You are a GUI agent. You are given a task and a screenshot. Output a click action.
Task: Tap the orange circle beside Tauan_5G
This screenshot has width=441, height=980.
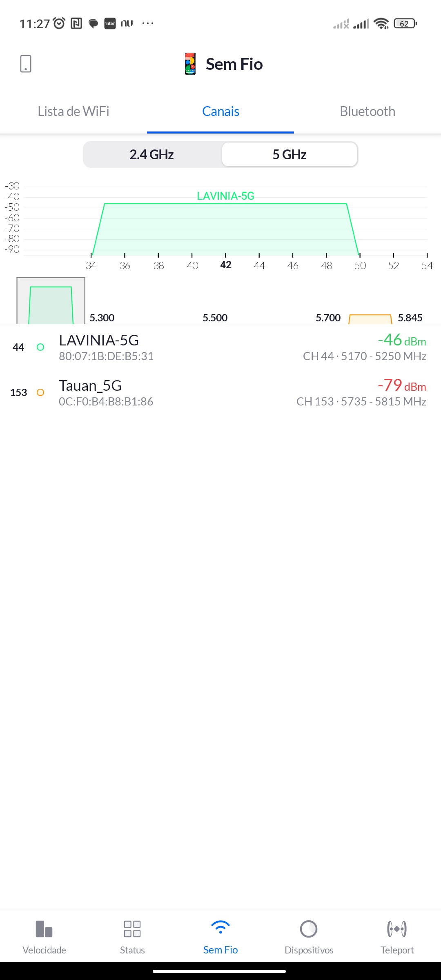40,392
